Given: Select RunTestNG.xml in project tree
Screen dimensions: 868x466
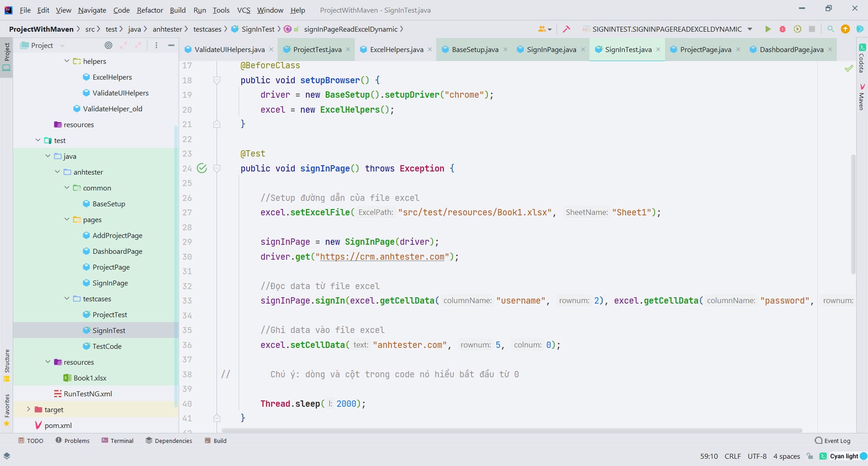Looking at the screenshot, I should pos(83,394).
